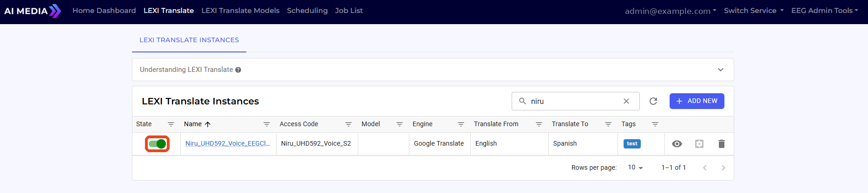Open the Model column filter
The height and width of the screenshot is (193, 868).
[x=400, y=124]
